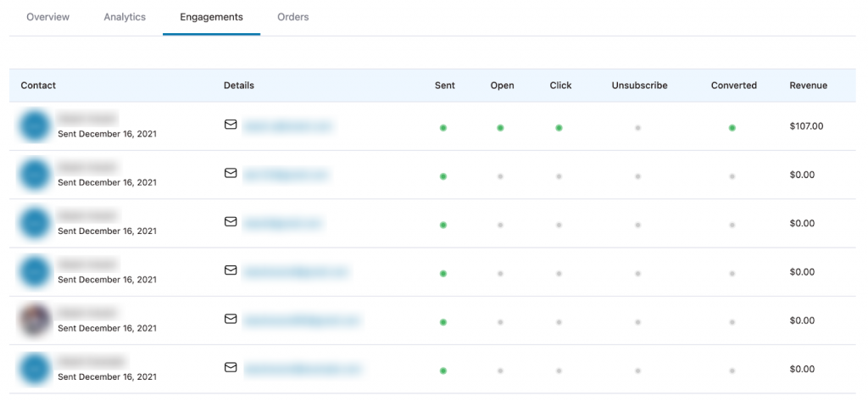The image size is (868, 401).
Task: Click the Contact column header
Action: (38, 86)
